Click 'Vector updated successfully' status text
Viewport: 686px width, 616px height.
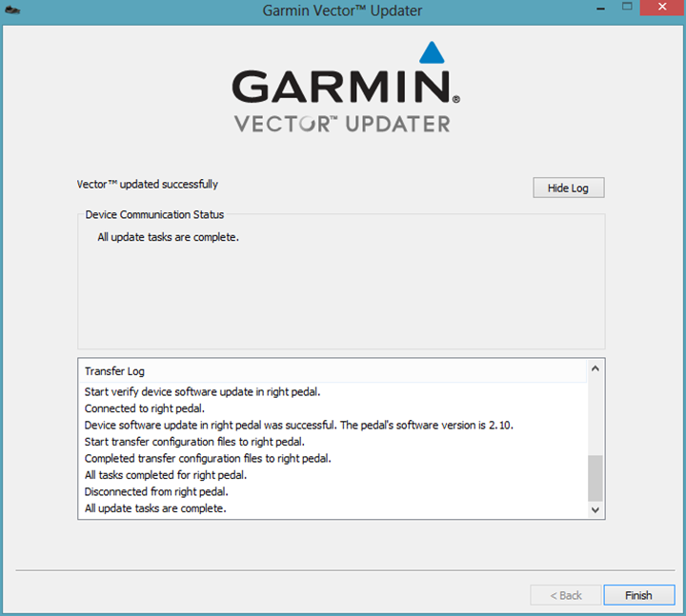pyautogui.click(x=147, y=184)
